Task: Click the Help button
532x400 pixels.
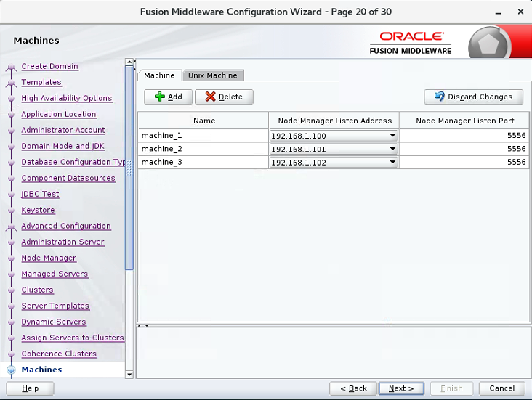Action: pos(30,388)
